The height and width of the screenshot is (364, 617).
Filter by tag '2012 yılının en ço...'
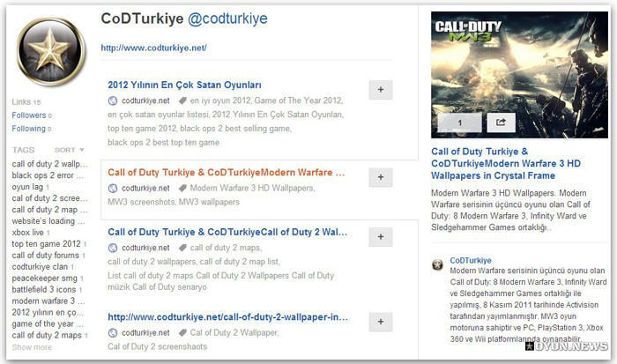pyautogui.click(x=48, y=313)
